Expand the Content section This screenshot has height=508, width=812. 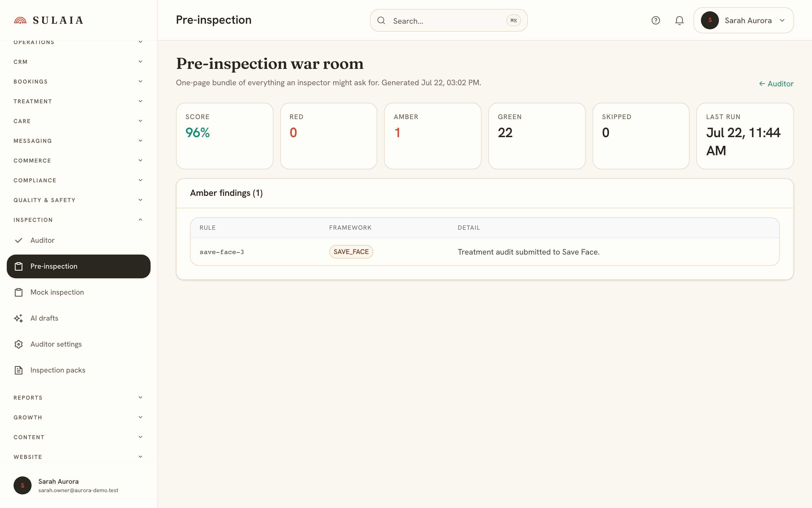(78, 437)
